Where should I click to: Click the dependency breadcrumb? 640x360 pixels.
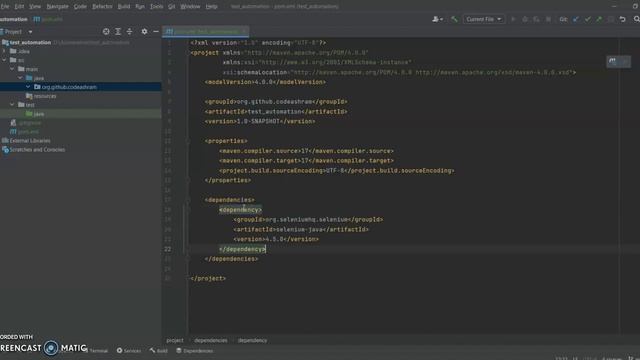click(x=252, y=340)
